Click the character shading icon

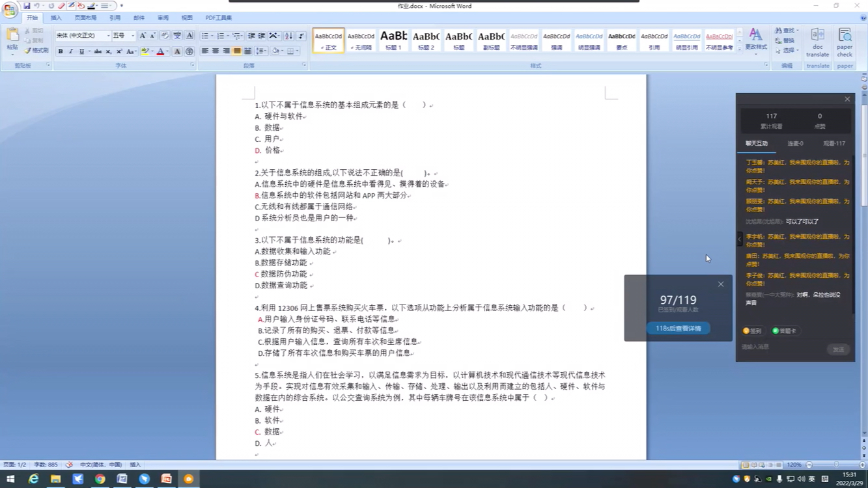click(176, 51)
